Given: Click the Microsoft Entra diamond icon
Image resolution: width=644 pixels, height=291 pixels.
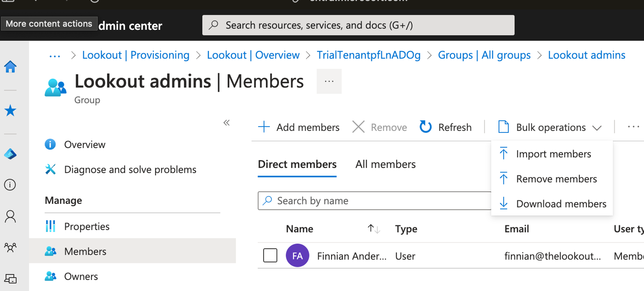Looking at the screenshot, I should pyautogui.click(x=10, y=154).
